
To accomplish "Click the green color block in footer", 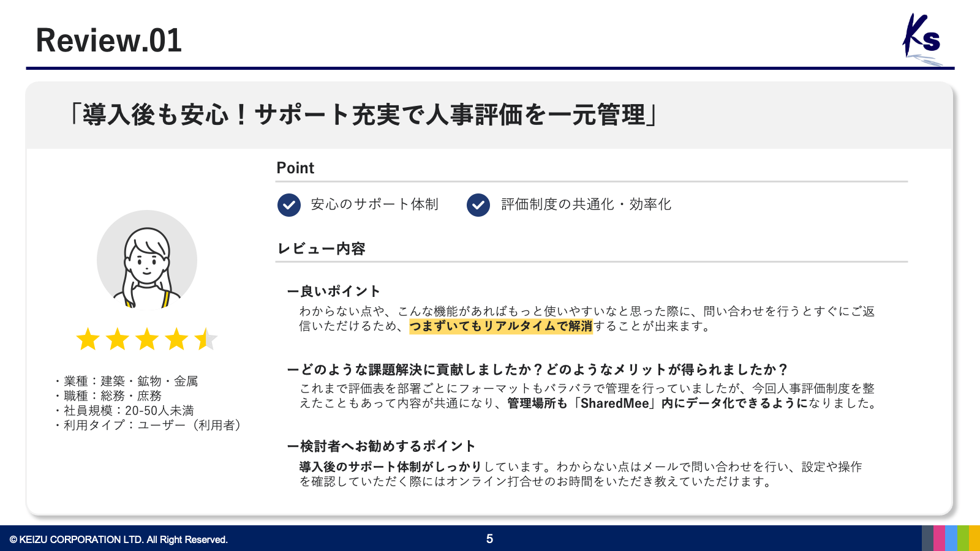I will point(963,538).
